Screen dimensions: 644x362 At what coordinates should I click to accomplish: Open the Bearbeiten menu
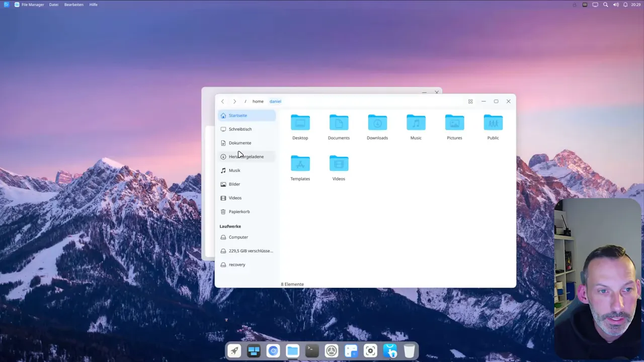tap(73, 5)
